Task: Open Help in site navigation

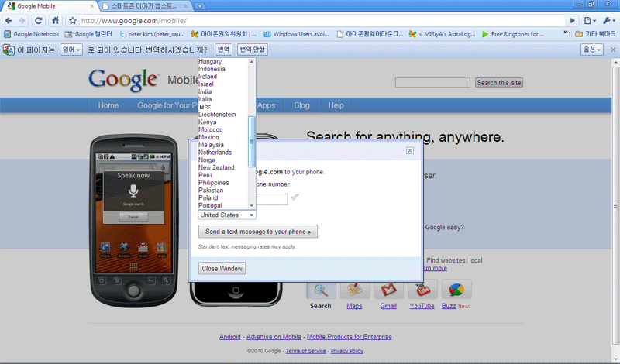Action: 336,105
